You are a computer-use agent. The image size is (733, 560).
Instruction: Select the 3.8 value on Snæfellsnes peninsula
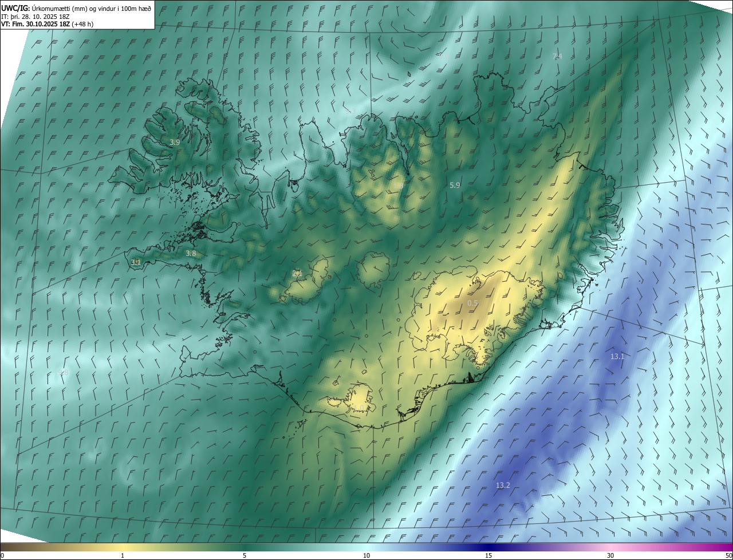click(191, 253)
